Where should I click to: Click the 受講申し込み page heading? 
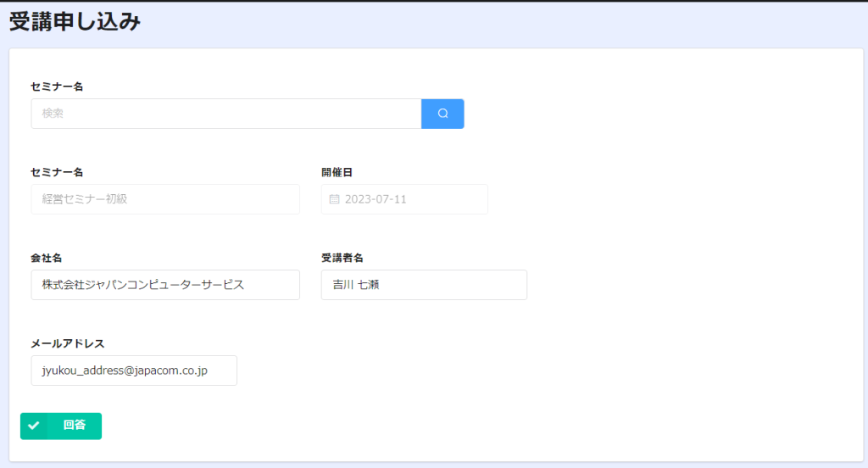pyautogui.click(x=75, y=21)
